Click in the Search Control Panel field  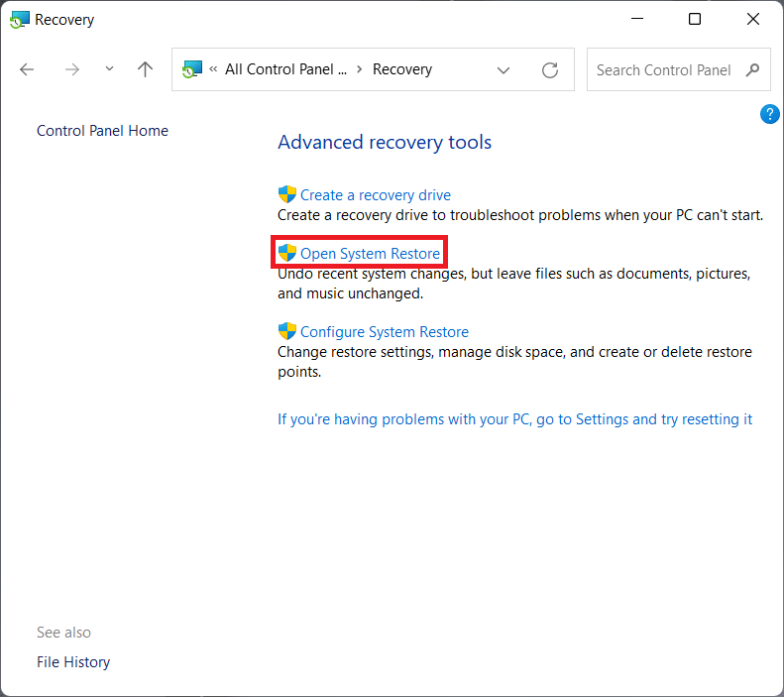662,70
